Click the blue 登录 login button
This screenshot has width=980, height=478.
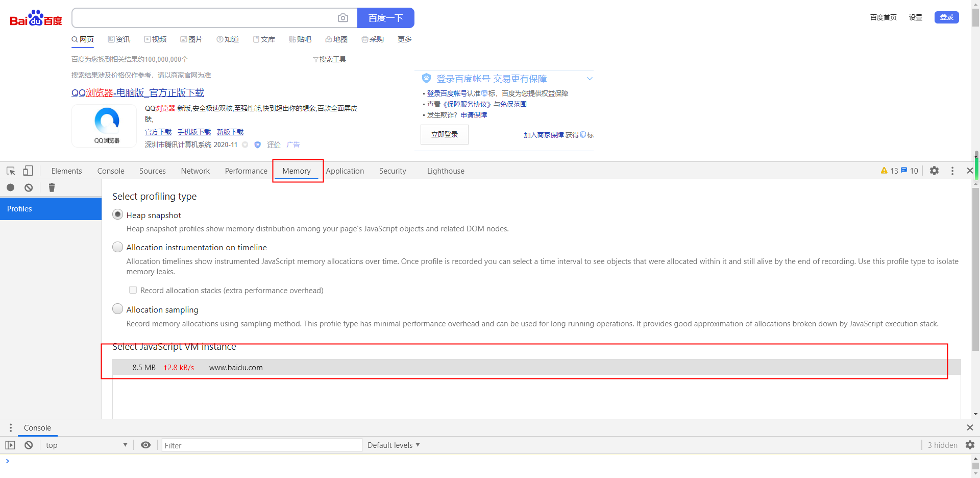(x=947, y=17)
